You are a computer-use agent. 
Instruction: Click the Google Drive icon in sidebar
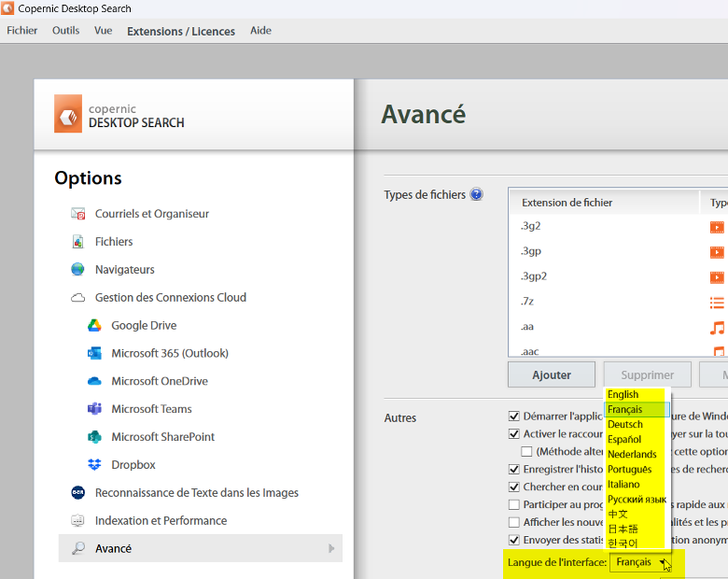(94, 325)
